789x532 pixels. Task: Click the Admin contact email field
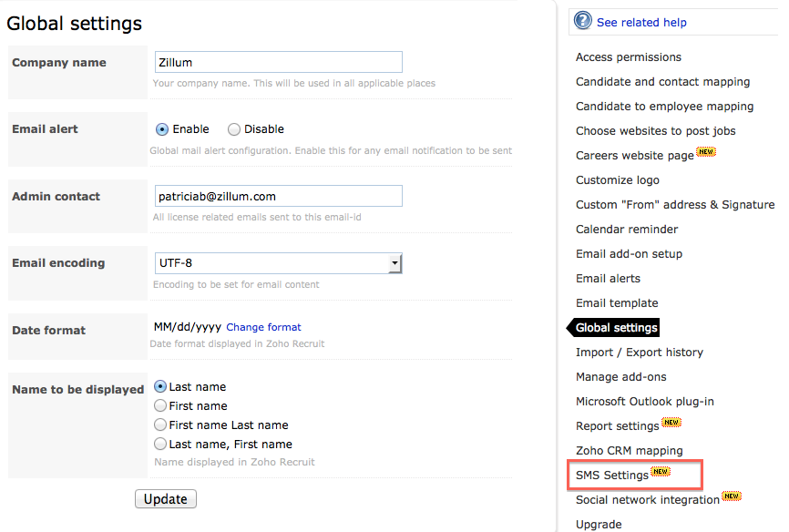point(278,196)
